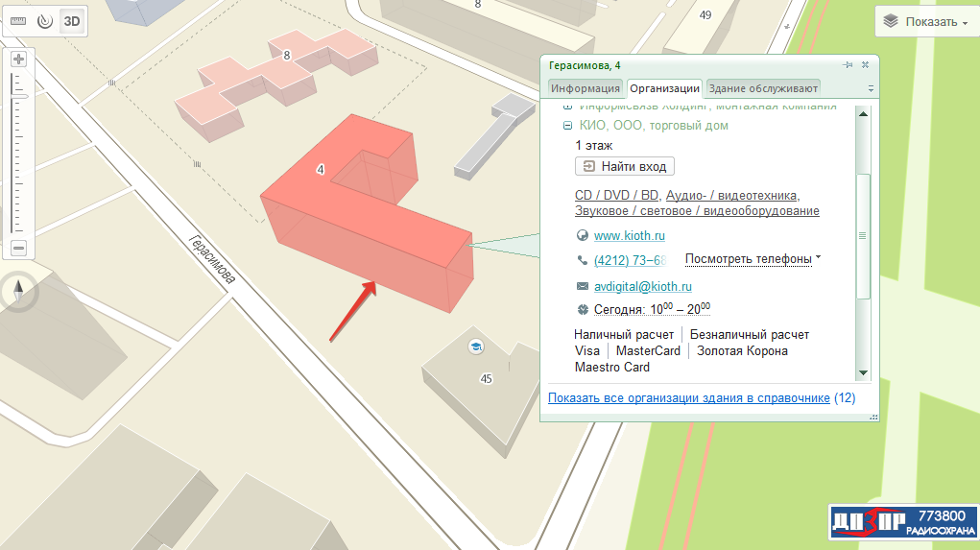Click the phone number (4212) 73-68
This screenshot has width=980, height=550.
(x=630, y=260)
